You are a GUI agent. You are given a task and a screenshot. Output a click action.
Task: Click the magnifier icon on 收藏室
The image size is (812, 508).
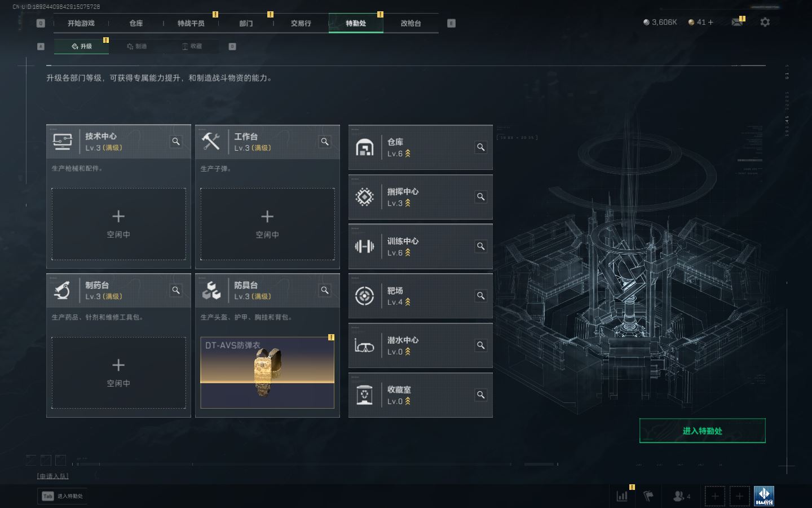coord(481,395)
